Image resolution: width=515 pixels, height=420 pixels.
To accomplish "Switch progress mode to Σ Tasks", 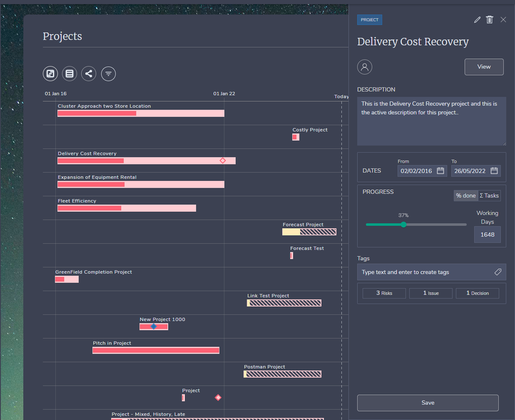I will 489,196.
